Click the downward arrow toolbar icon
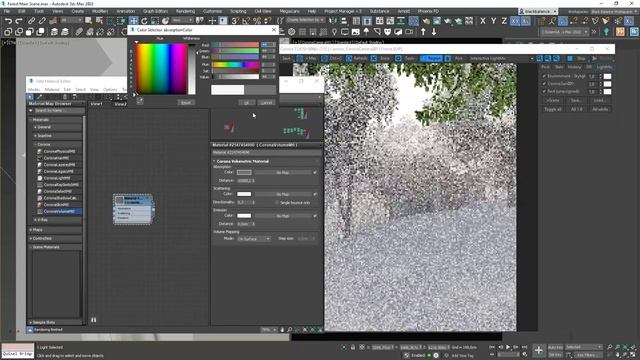 click(434, 31)
